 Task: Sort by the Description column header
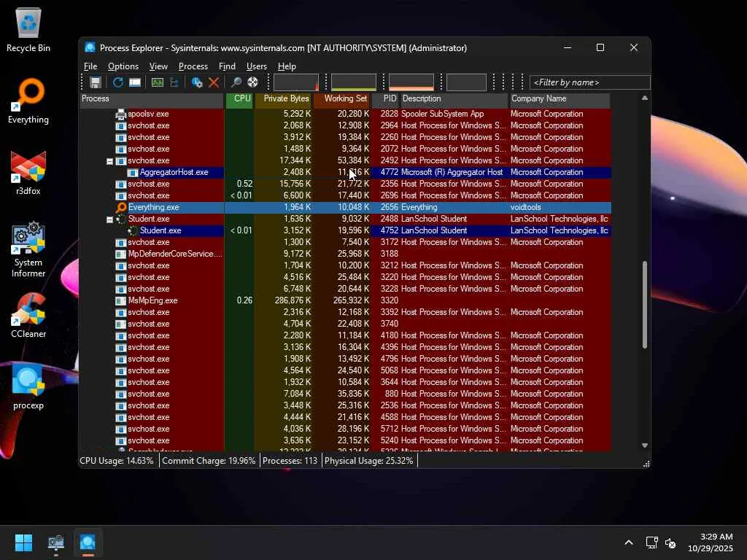click(x=454, y=99)
